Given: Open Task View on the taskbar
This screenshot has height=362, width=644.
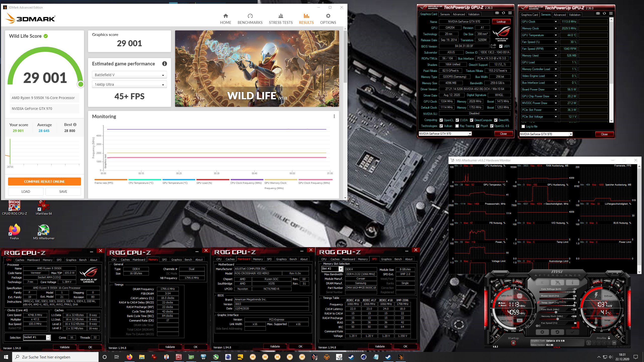Looking at the screenshot, I should [117, 357].
